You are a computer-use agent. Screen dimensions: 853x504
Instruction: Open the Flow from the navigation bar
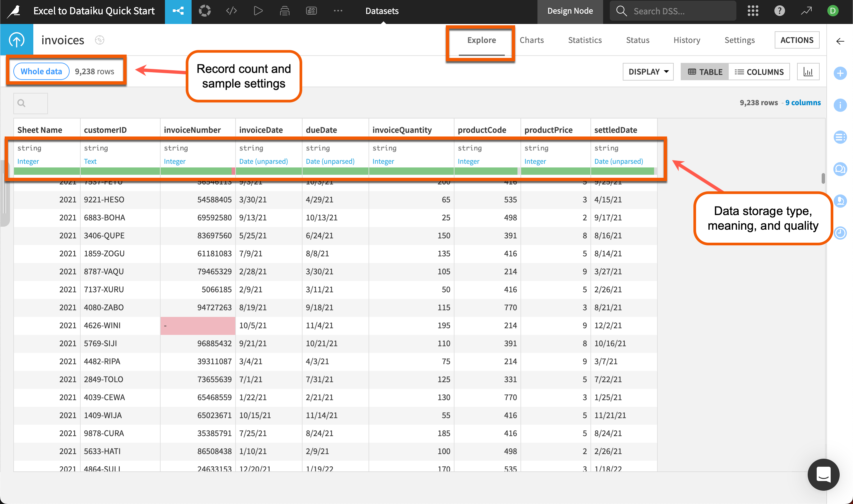[x=178, y=11]
